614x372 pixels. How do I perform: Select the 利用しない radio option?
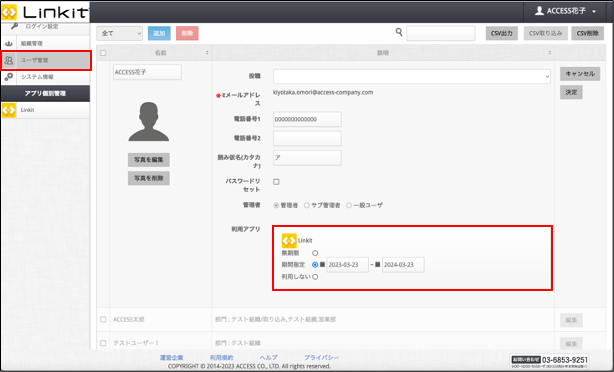point(315,277)
